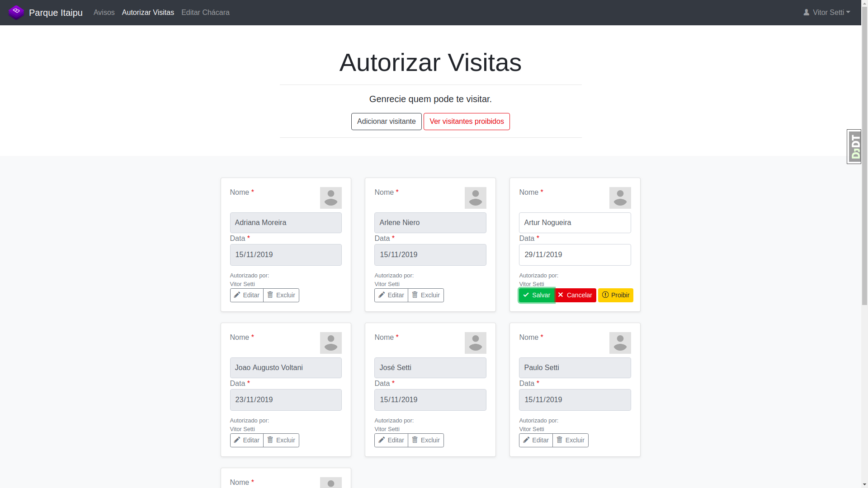Delete the Paulo Setti visitor
The height and width of the screenshot is (488, 868).
(x=571, y=440)
